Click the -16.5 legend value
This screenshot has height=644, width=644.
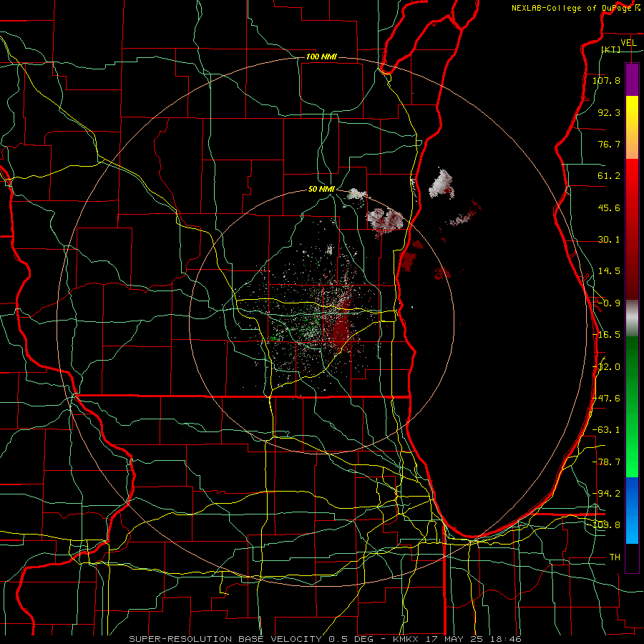pos(606,335)
